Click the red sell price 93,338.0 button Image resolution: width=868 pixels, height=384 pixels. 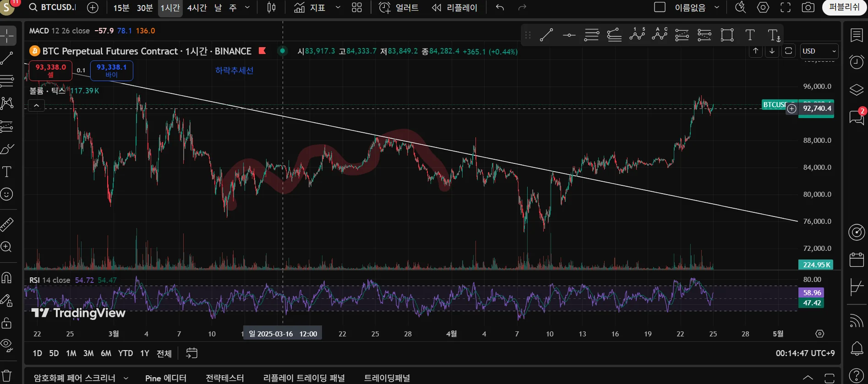(x=50, y=70)
